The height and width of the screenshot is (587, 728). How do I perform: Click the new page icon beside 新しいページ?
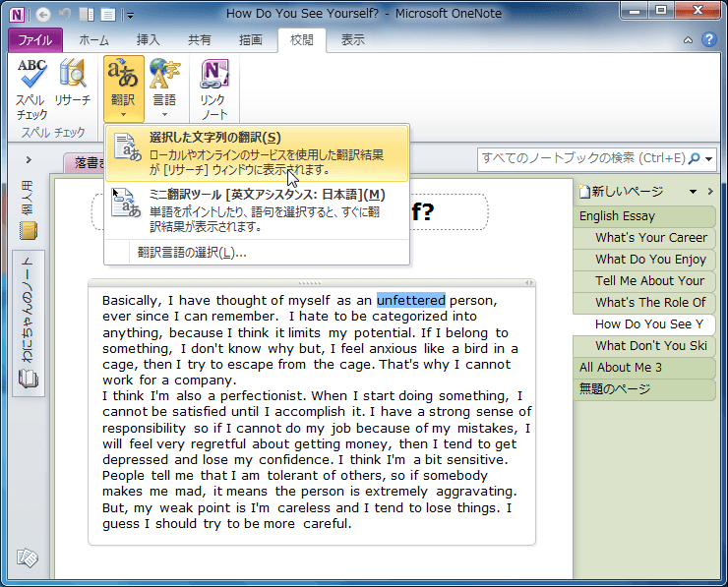584,191
